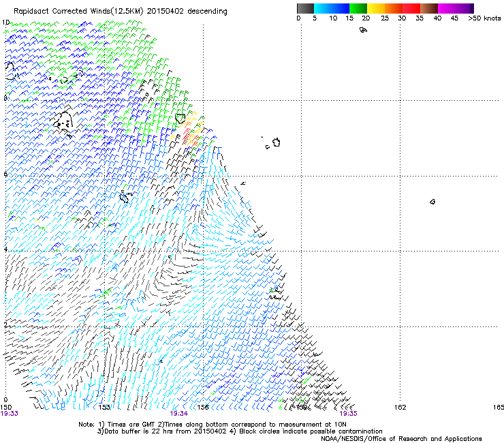Click the top latitude axis label '10'

[5, 22]
